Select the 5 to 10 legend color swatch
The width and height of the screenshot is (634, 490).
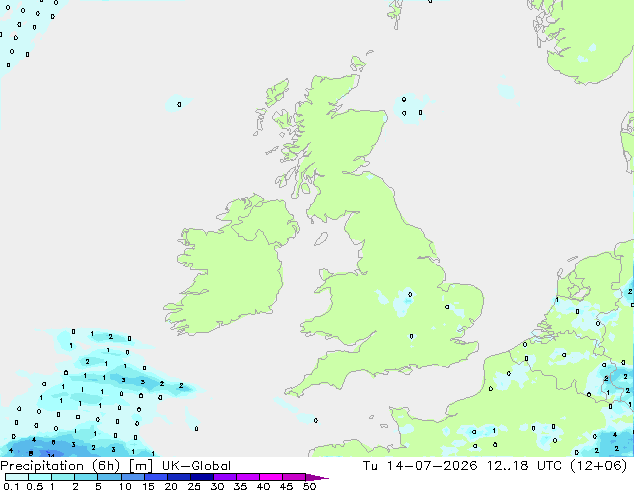click(x=110, y=477)
